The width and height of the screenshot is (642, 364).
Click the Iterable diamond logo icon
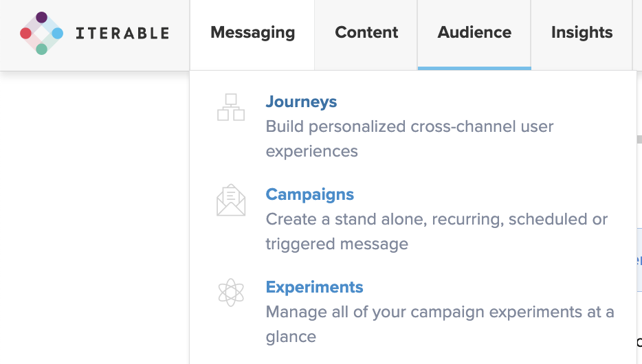tap(41, 33)
